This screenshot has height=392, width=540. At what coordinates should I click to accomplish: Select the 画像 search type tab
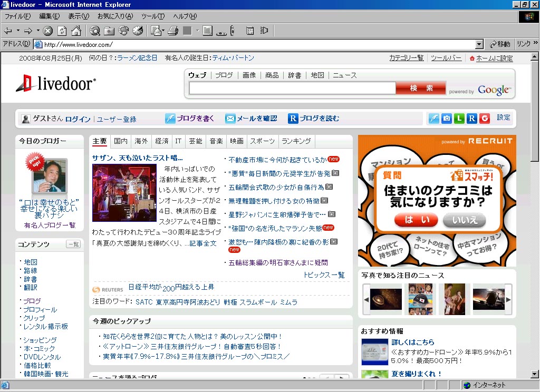249,75
